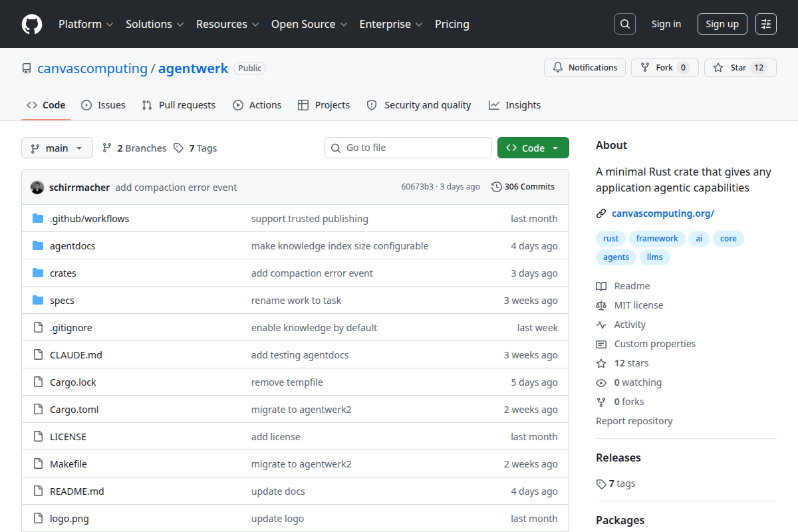Click the Sign up button
Image resolution: width=798 pixels, height=532 pixels.
722,24
